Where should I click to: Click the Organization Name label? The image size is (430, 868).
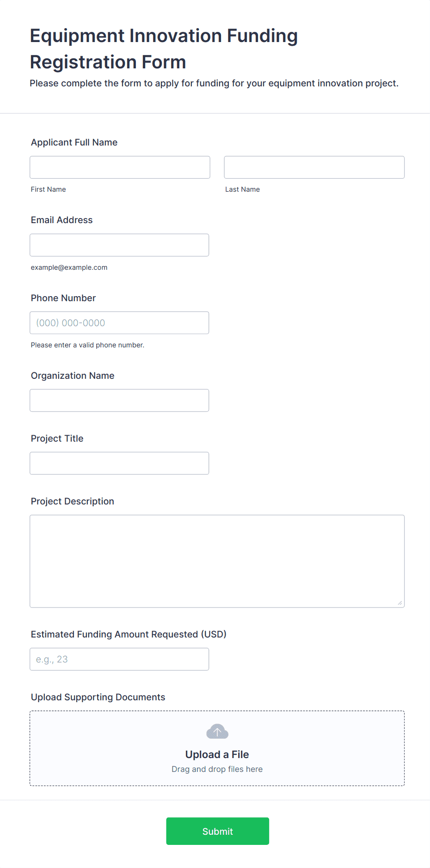point(72,376)
